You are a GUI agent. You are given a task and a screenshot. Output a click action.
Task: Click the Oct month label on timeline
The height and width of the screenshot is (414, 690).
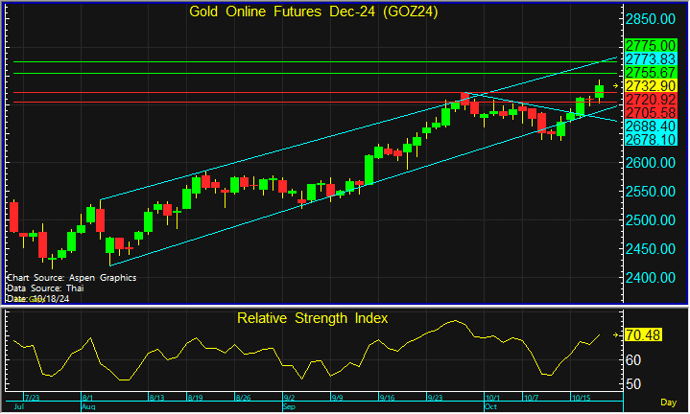[490, 407]
